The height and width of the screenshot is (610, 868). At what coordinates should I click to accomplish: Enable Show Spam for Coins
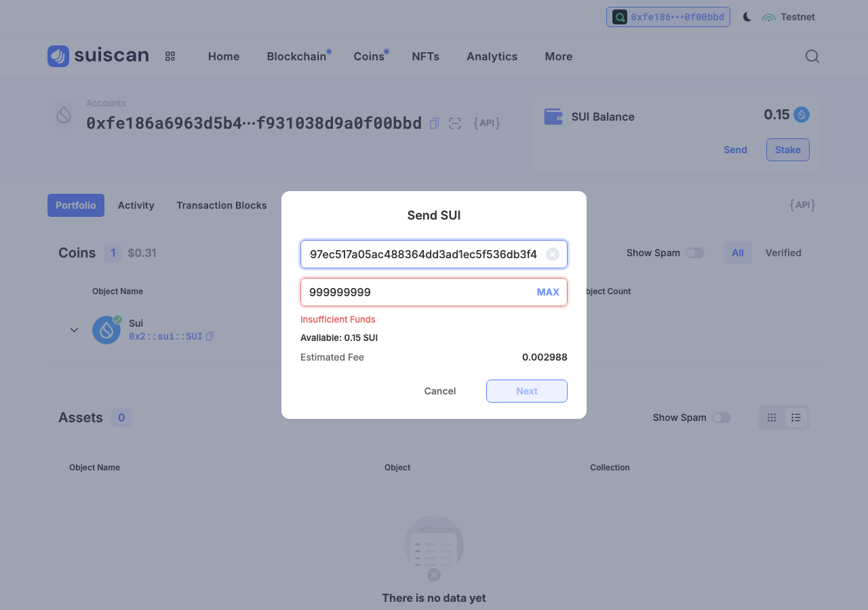(695, 253)
